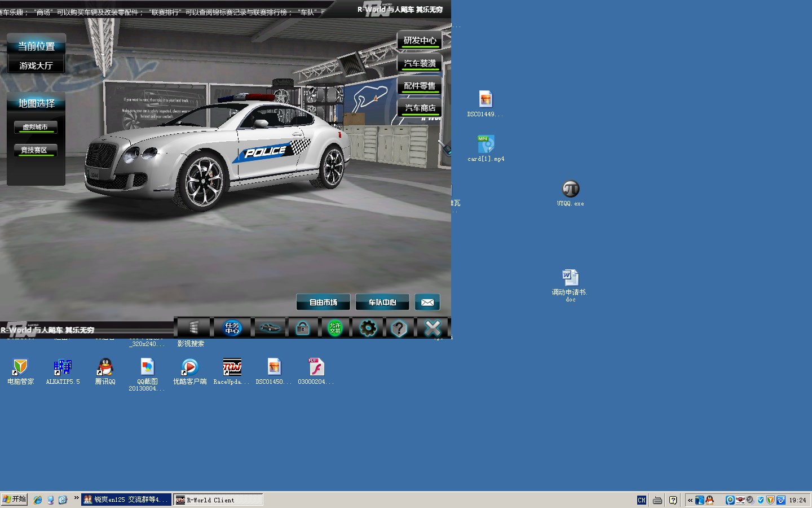Click the red winged badge tray icon
The image size is (812, 508).
click(740, 500)
